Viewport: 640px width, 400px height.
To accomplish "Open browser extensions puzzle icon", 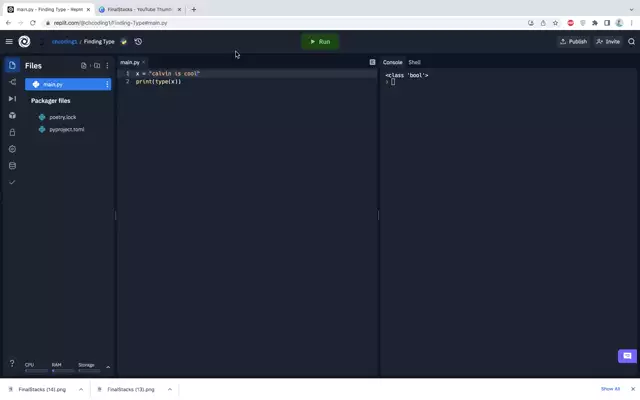I will [x=595, y=23].
